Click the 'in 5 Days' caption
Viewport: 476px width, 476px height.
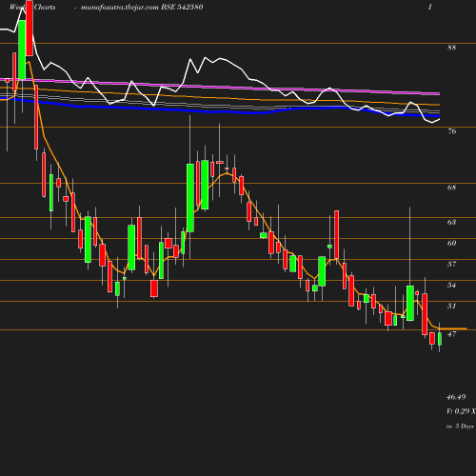(460, 426)
